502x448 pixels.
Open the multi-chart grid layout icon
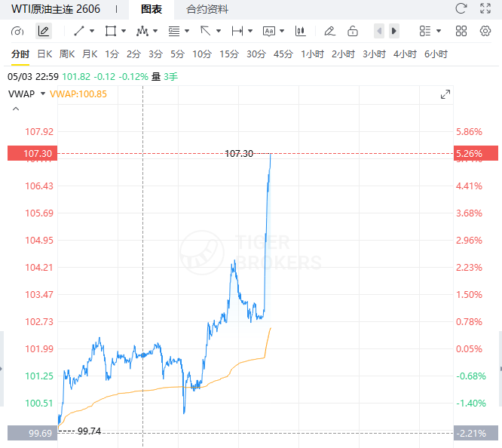click(461, 31)
